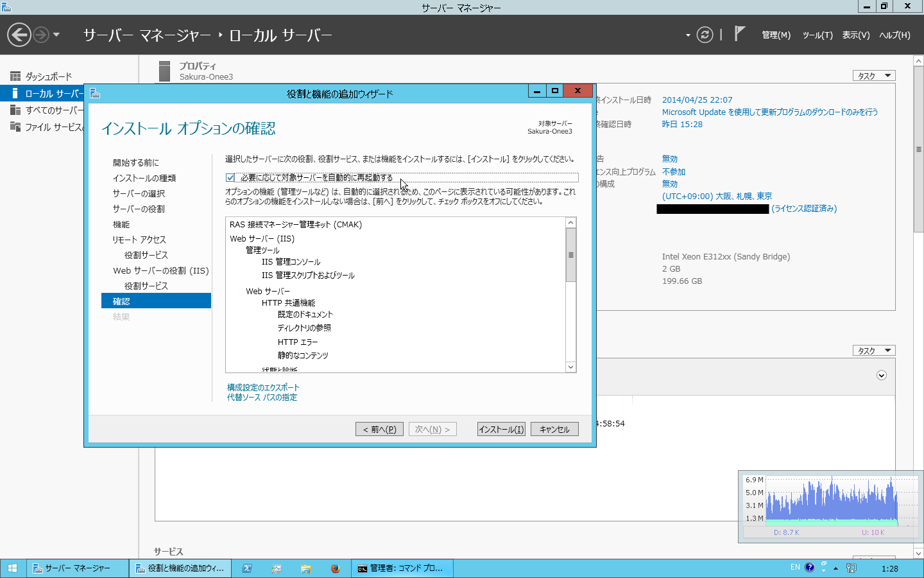
Task: Click the wizard title bar icon
Action: (x=95, y=93)
